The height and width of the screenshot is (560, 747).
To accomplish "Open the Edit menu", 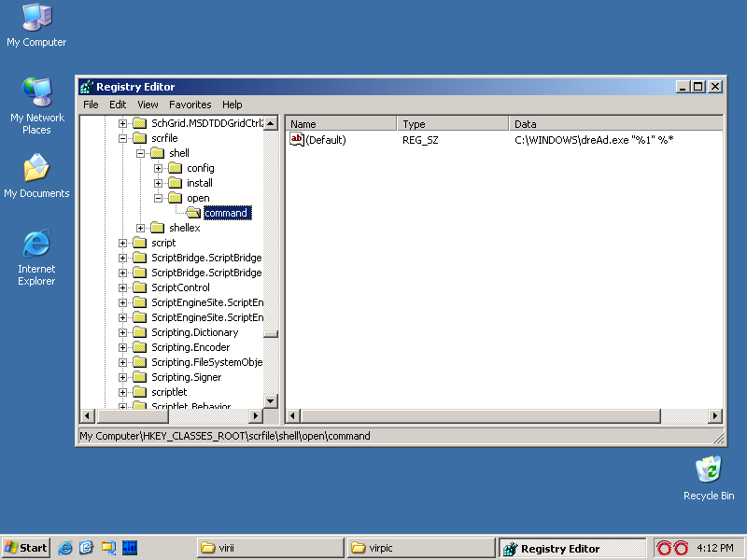I will (x=118, y=105).
